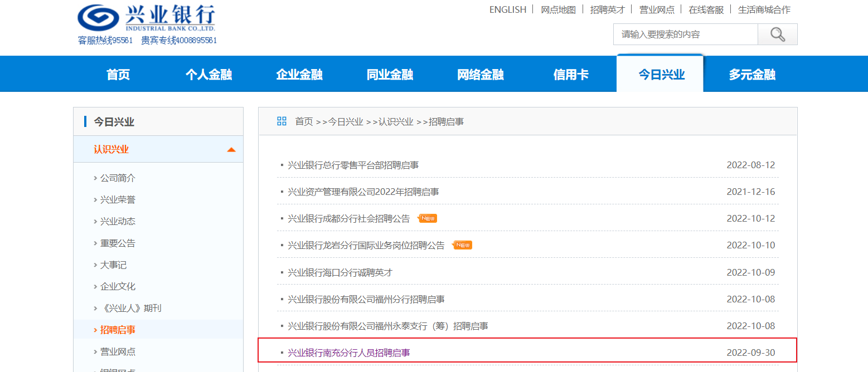
Task: Open 重要公告 sidebar item
Action: (x=118, y=243)
